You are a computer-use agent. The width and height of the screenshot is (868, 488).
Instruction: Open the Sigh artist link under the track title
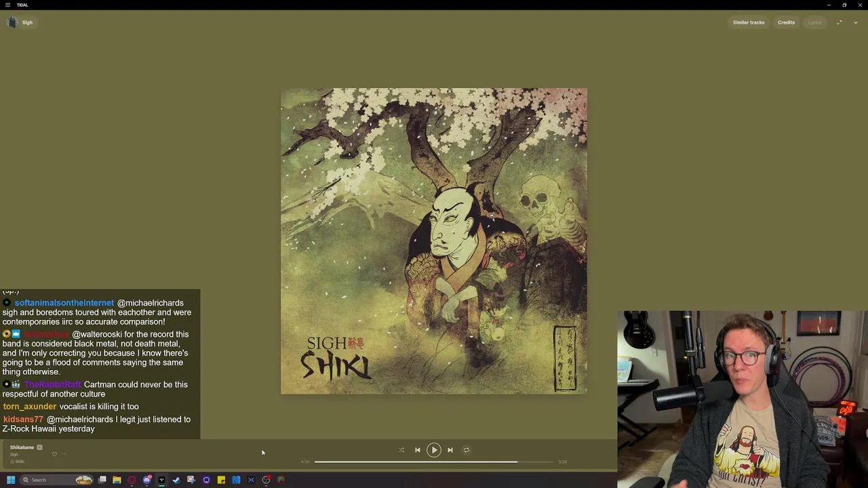[x=14, y=454]
